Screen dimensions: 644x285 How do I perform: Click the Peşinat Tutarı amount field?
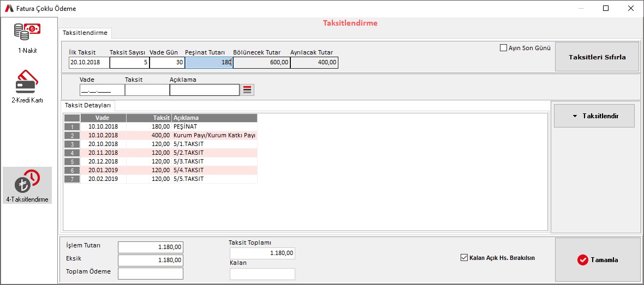coord(208,63)
